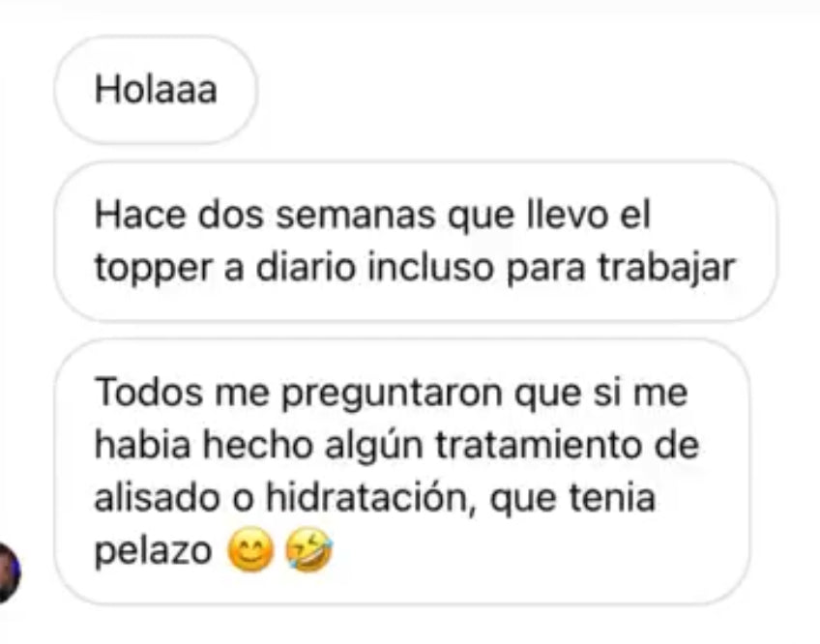Open the sender's profile avatar
The width and height of the screenshot is (820, 644).
click(x=9, y=572)
